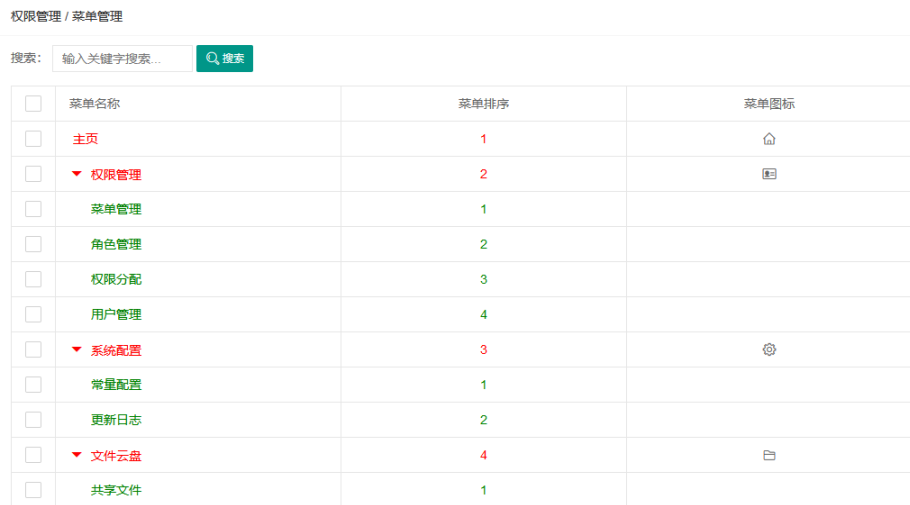Tick the checkbox for 权限分配 row
The width and height of the screenshot is (910, 505).
pos(33,279)
